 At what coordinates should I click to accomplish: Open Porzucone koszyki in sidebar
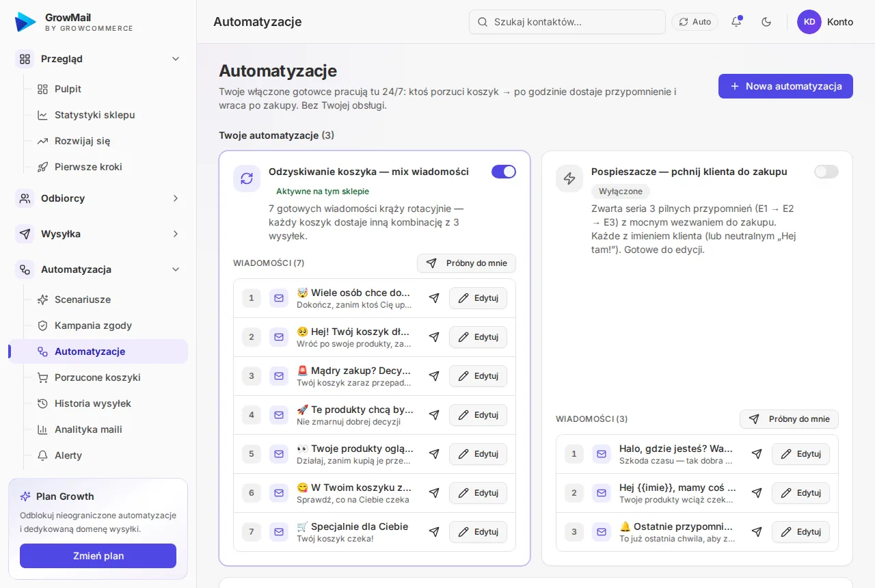click(109, 377)
